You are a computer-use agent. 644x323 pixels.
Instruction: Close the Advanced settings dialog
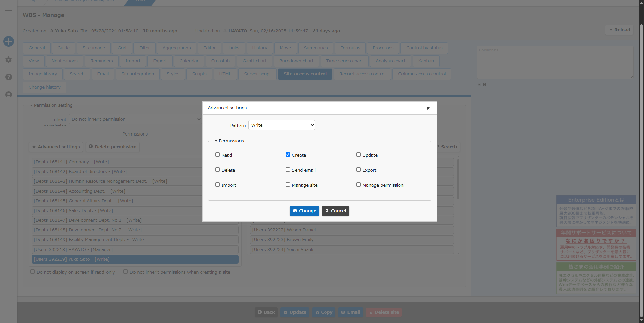(428, 108)
